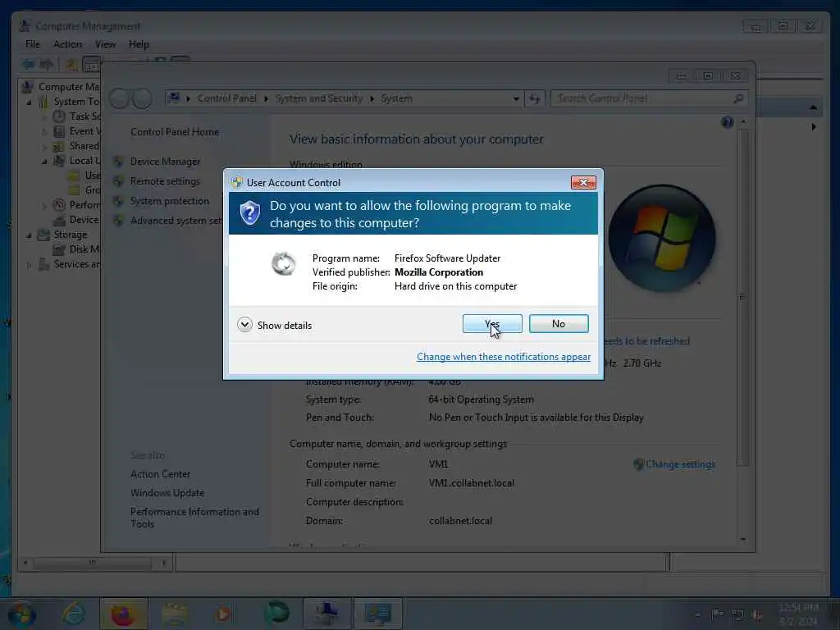
Task: Open the address bar history dropdown arrow
Action: click(516, 98)
